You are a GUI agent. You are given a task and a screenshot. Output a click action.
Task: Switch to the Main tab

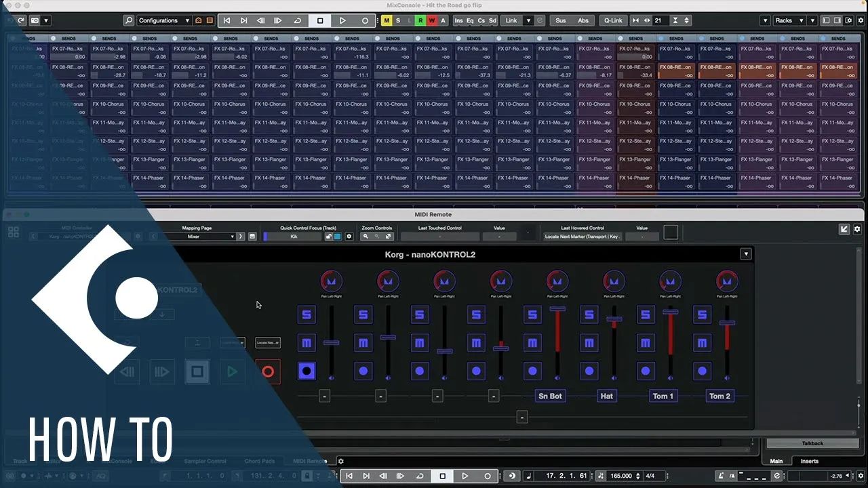pyautogui.click(x=776, y=461)
